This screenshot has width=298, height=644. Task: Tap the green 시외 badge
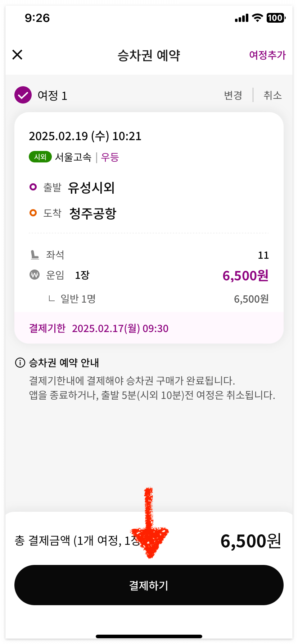(x=40, y=157)
